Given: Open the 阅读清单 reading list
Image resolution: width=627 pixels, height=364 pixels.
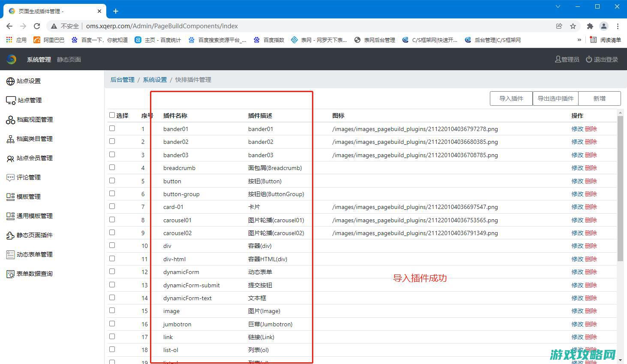Looking at the screenshot, I should 606,40.
